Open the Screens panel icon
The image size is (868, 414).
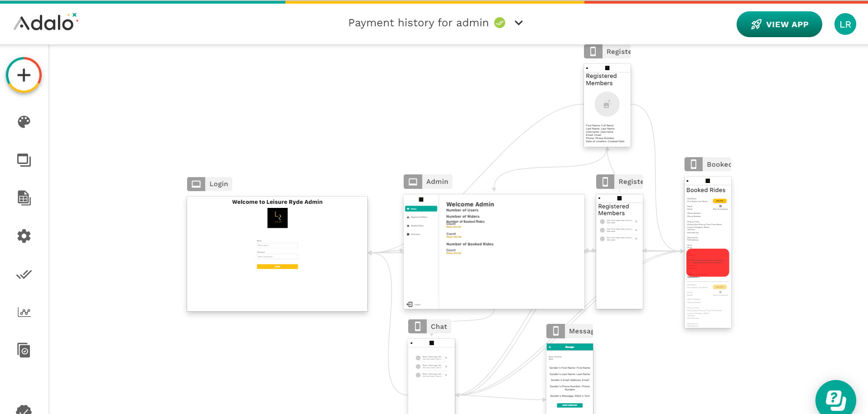[x=24, y=160]
